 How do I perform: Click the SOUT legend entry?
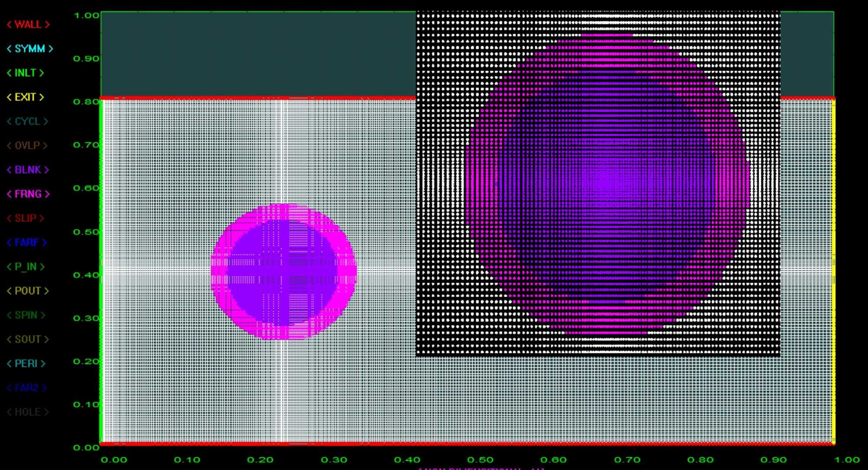[28, 339]
